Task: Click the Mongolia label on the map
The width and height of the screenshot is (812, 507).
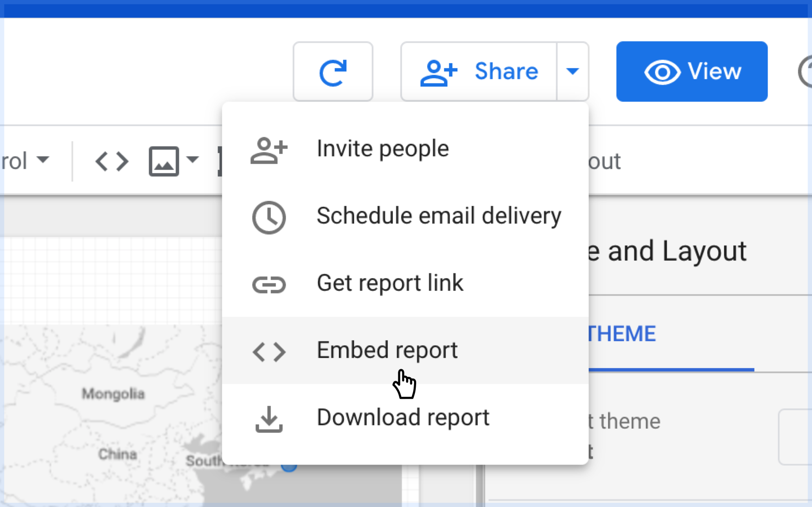Action: (x=113, y=394)
